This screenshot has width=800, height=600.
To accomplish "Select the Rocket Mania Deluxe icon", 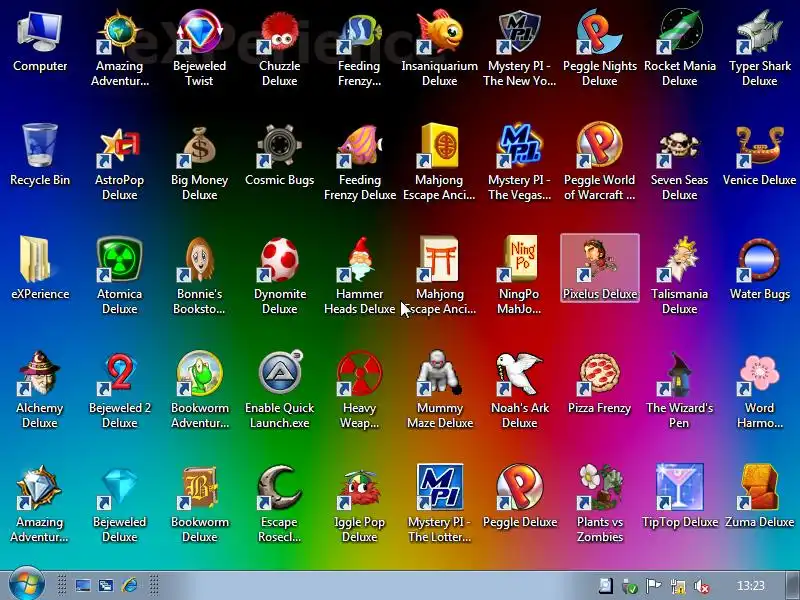I will (680, 48).
